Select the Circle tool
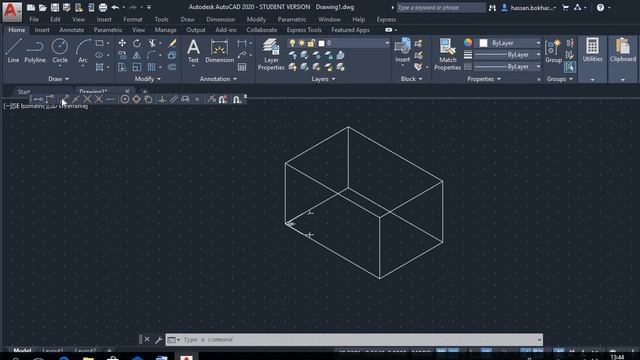640x360 pixels. pos(60,51)
